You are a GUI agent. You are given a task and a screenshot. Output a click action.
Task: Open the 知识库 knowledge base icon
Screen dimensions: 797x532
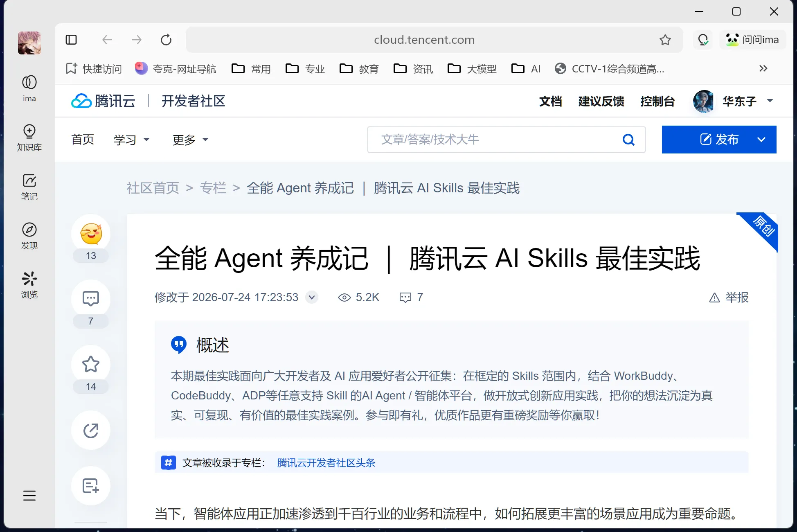tap(29, 138)
